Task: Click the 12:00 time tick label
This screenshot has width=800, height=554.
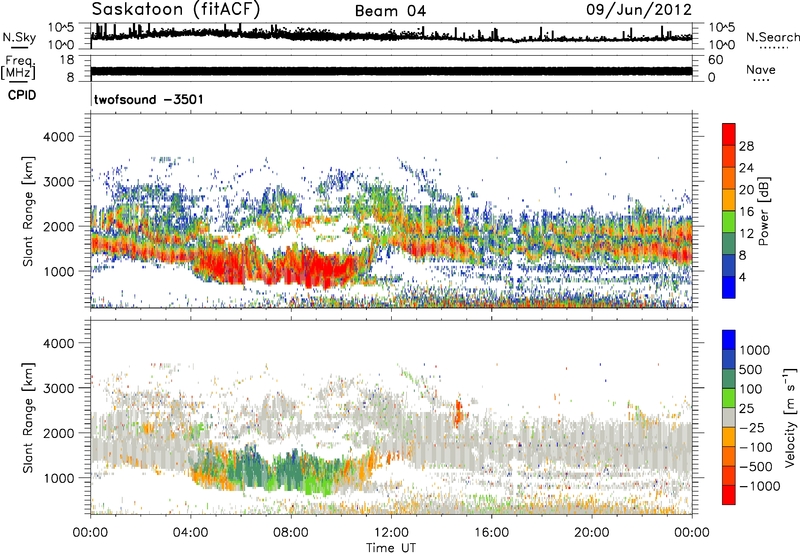Action: click(x=391, y=533)
